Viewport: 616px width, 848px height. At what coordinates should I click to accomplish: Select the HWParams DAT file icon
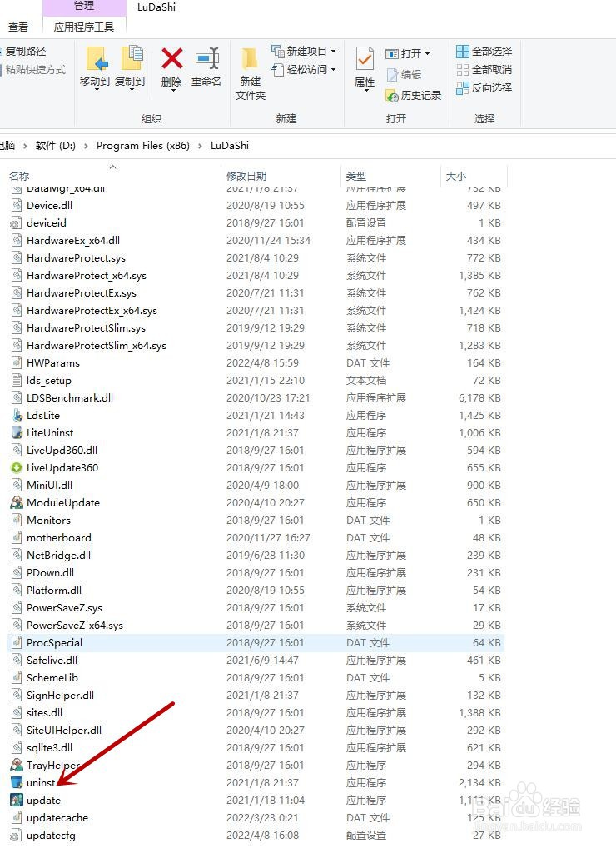click(17, 363)
